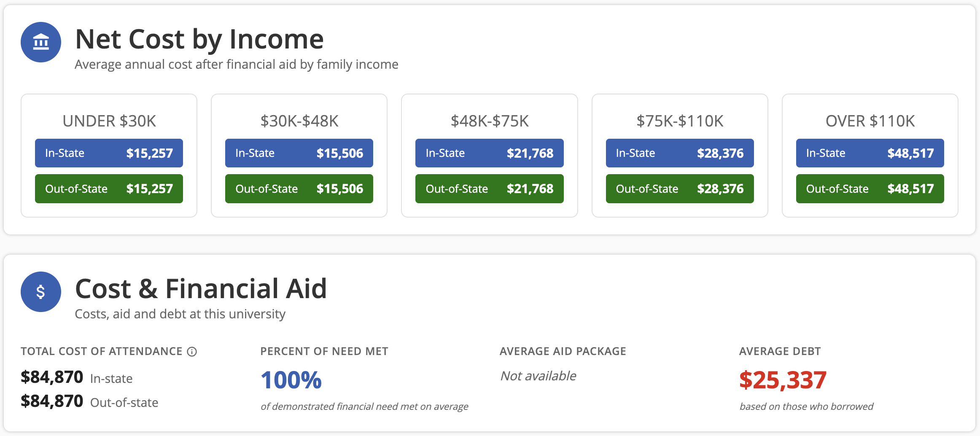980x436 pixels.
Task: Choose the $48K-$75K Out-of-State $21,768 bar
Action: pos(490,188)
